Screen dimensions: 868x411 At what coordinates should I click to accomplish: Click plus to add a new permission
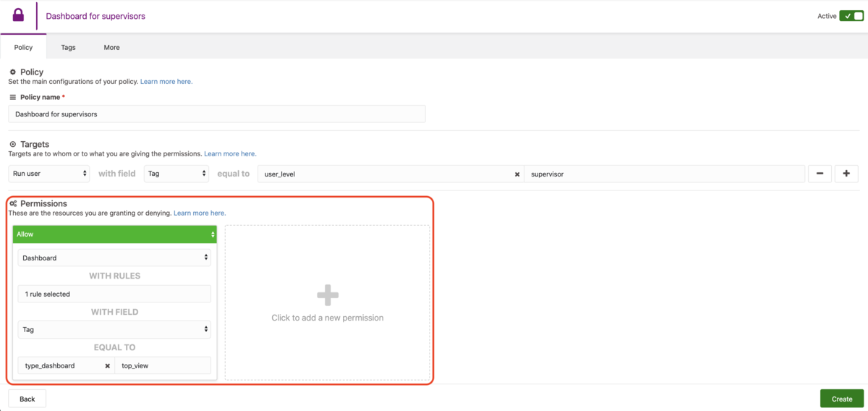(x=328, y=295)
